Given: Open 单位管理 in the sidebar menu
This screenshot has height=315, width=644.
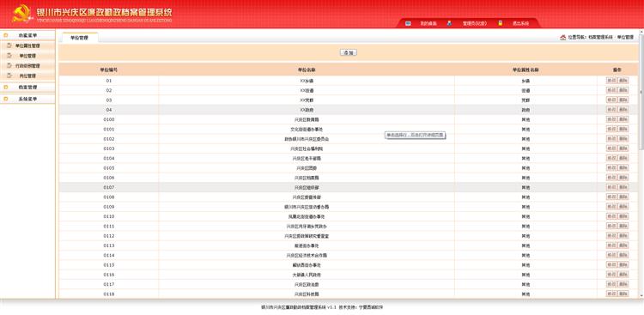Looking at the screenshot, I should pyautogui.click(x=27, y=56).
